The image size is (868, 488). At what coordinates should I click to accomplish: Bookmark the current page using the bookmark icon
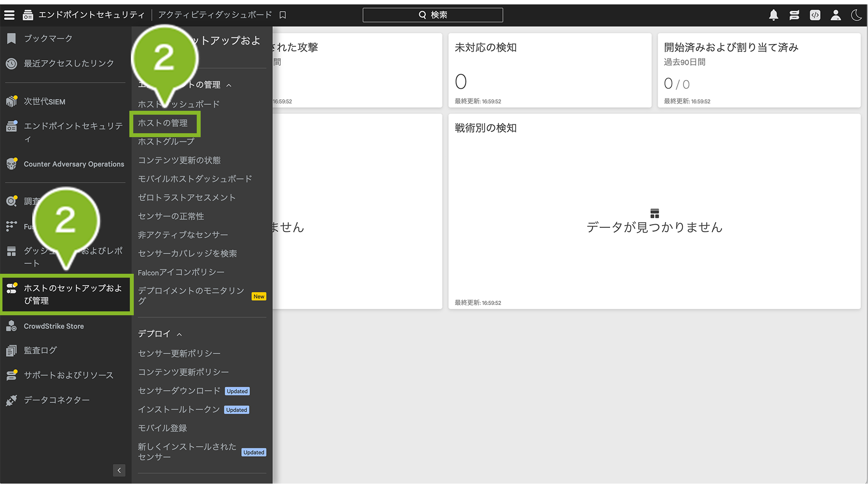click(x=283, y=15)
